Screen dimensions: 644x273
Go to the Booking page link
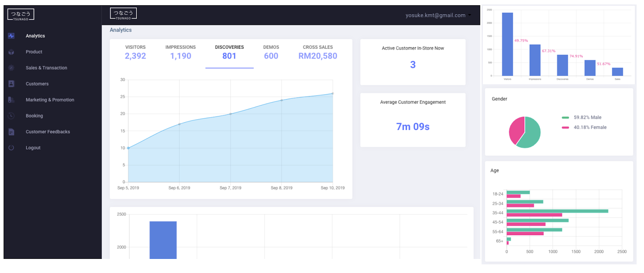[x=34, y=116]
